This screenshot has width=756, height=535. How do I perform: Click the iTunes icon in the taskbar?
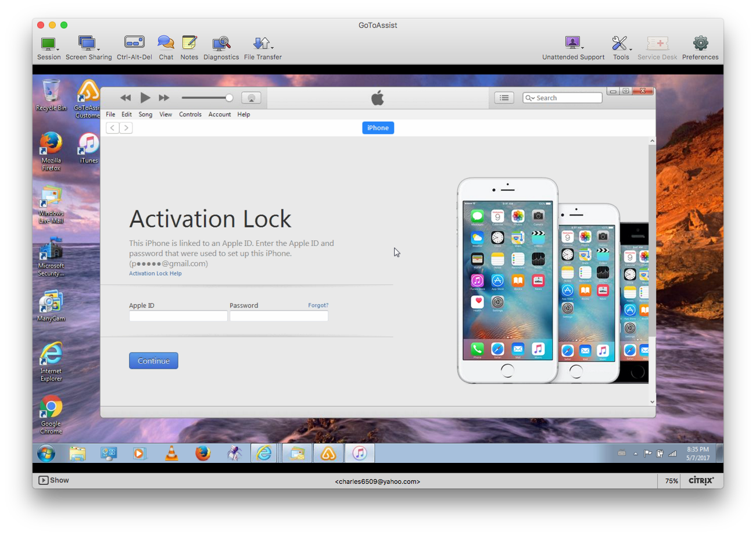[x=360, y=453]
